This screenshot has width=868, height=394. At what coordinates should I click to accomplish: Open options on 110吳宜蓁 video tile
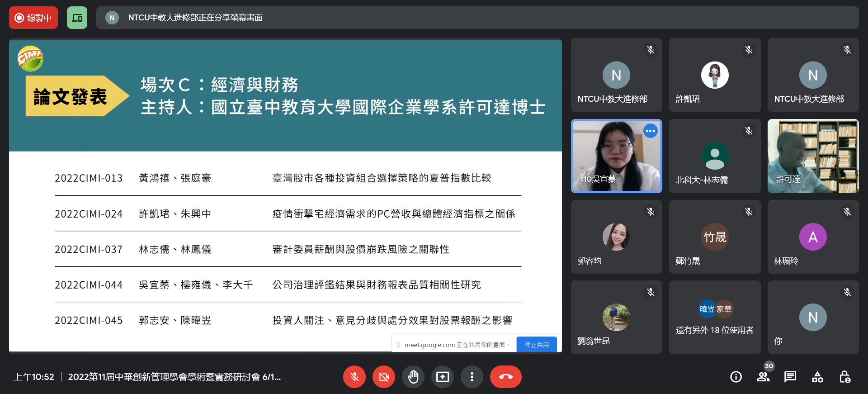(650, 131)
